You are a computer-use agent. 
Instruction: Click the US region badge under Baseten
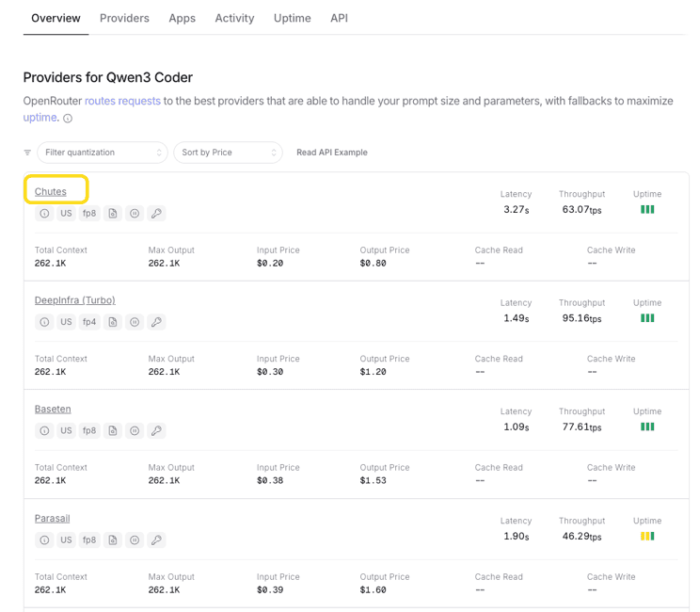pos(66,431)
